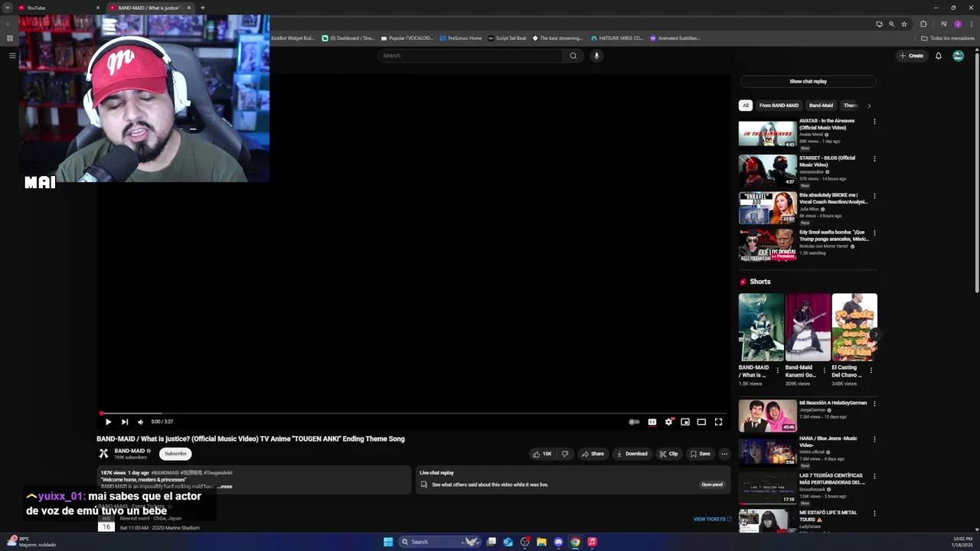
Task: Open Todos los marcadores folder
Action: click(x=948, y=38)
